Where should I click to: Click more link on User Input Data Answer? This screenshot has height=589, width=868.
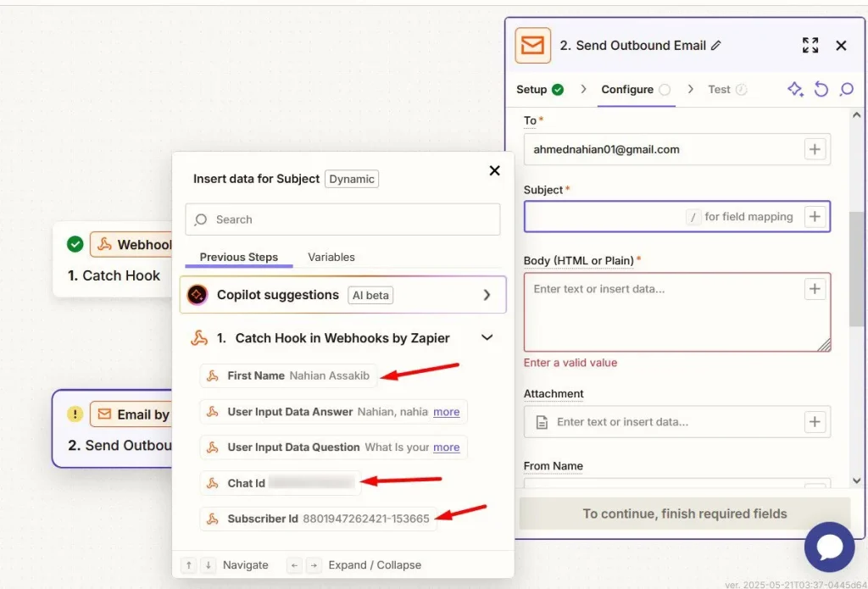click(446, 412)
